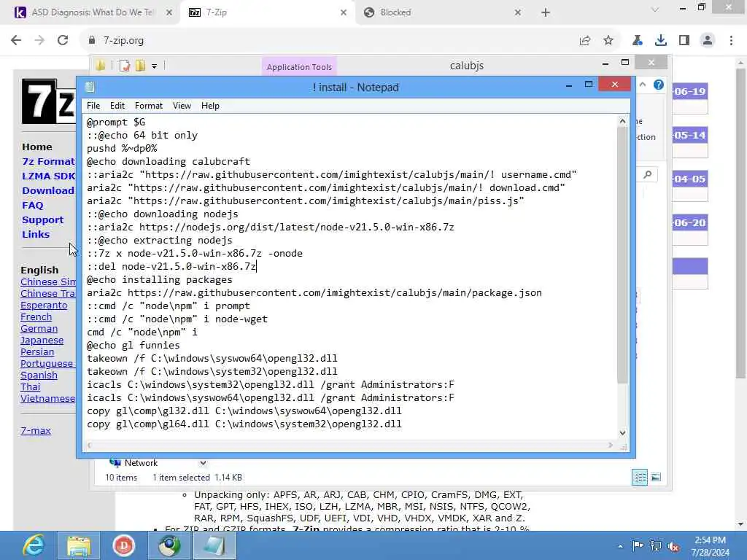The width and height of the screenshot is (747, 560).
Task: Close the Blocked tab
Action: pos(518,13)
